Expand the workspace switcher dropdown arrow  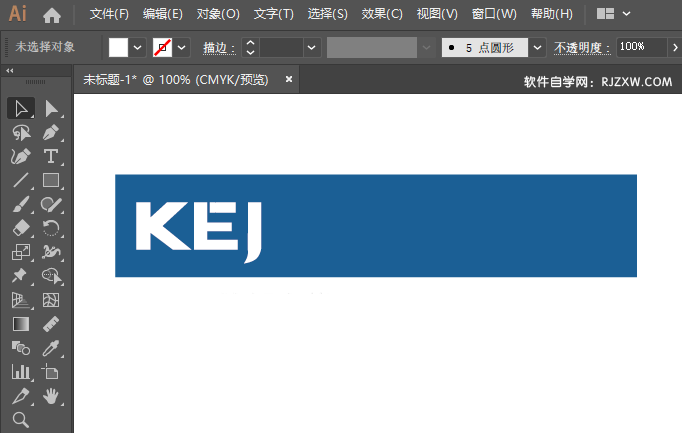pyautogui.click(x=626, y=14)
